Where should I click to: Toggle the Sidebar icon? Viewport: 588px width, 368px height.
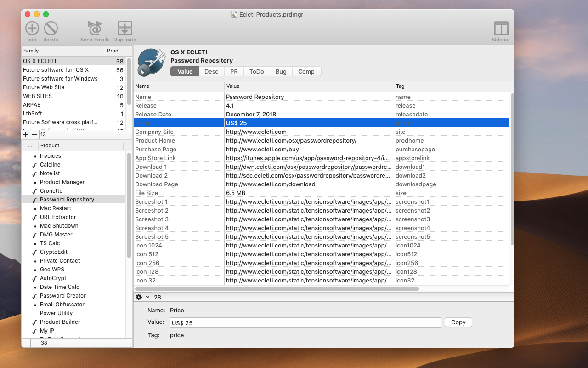(x=501, y=29)
